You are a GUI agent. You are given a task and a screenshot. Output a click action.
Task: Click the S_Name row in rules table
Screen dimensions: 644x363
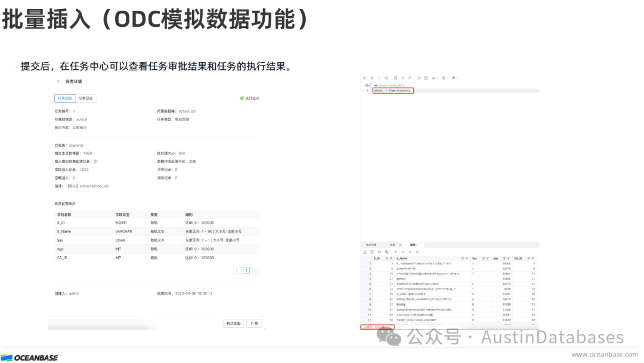(x=156, y=232)
